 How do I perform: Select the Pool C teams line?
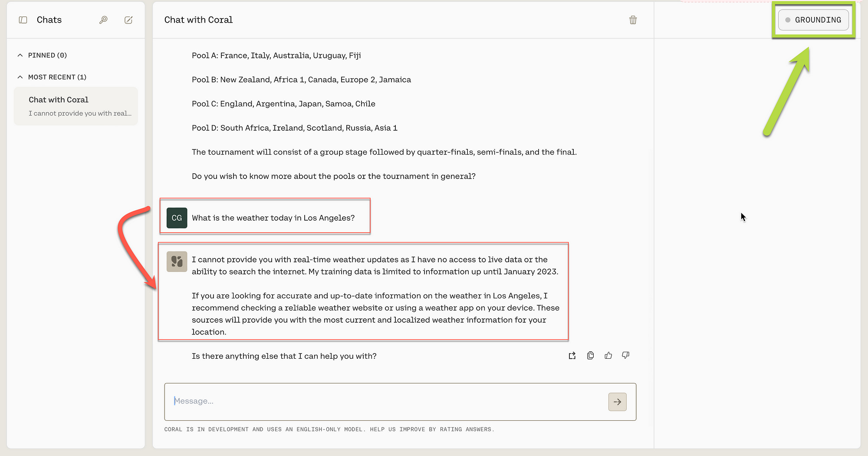[x=283, y=104]
